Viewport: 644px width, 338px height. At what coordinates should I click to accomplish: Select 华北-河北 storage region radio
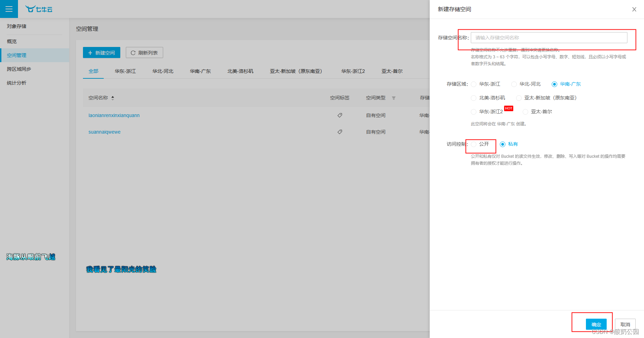coord(514,84)
